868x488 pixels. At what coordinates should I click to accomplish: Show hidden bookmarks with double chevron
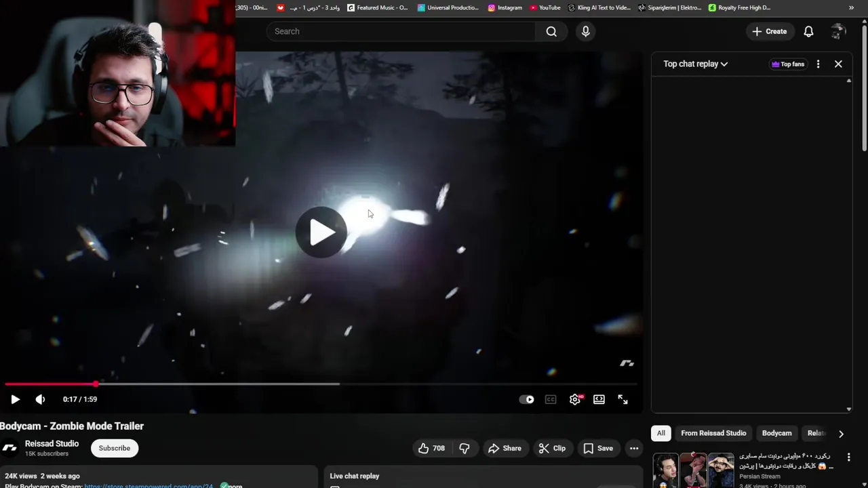[851, 7]
